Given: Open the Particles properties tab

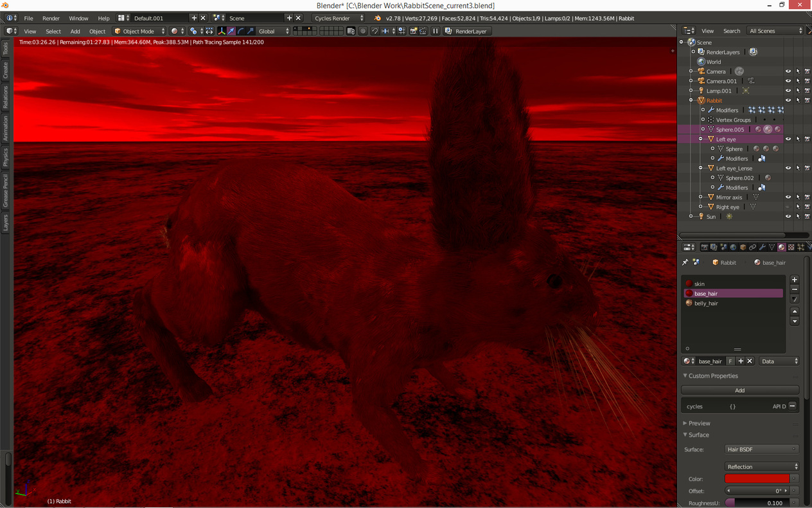Looking at the screenshot, I should pyautogui.click(x=801, y=248).
